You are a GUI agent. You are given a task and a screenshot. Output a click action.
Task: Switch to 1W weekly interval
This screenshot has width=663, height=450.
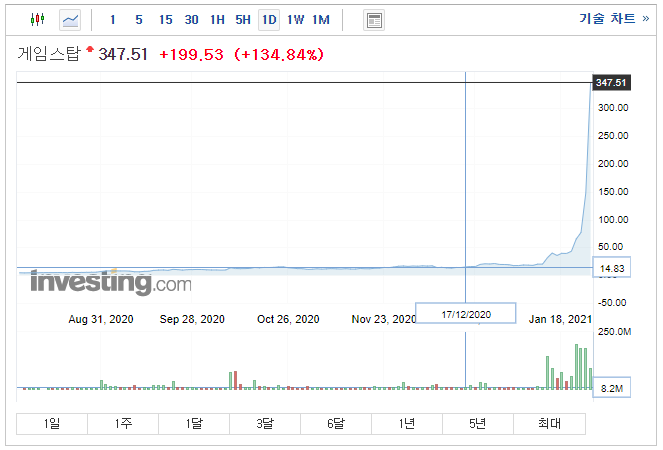tap(295, 20)
